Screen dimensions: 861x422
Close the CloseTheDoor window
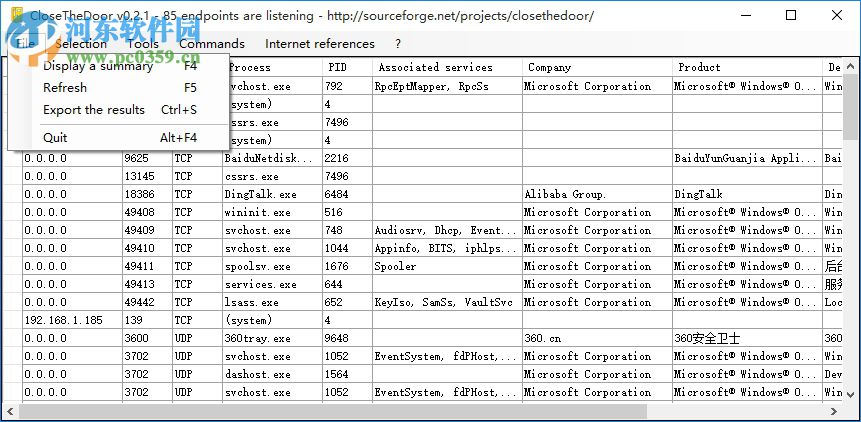837,15
